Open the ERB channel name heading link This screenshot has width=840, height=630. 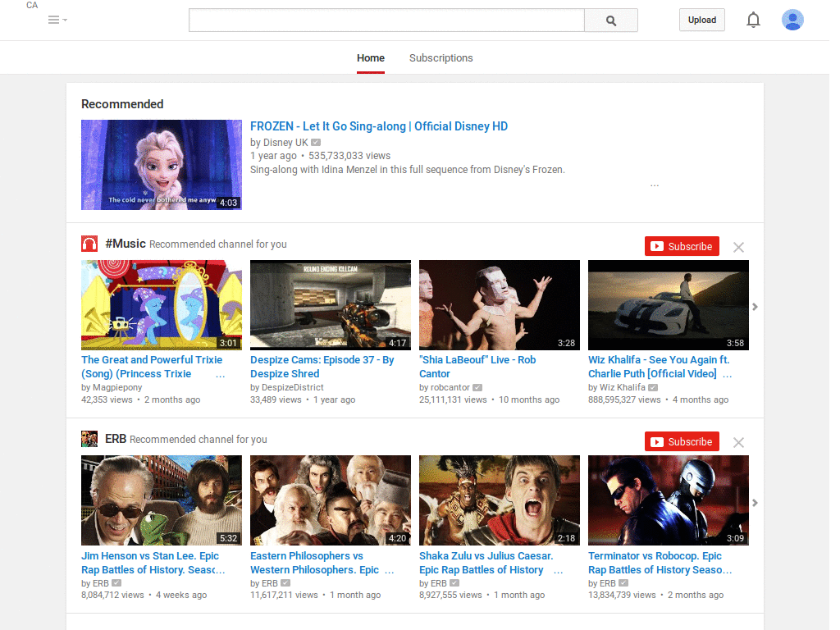(x=116, y=439)
